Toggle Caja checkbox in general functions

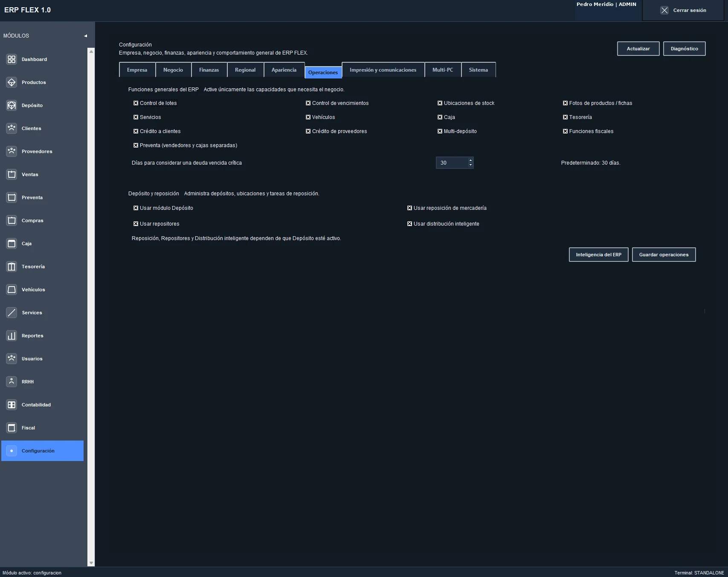440,117
